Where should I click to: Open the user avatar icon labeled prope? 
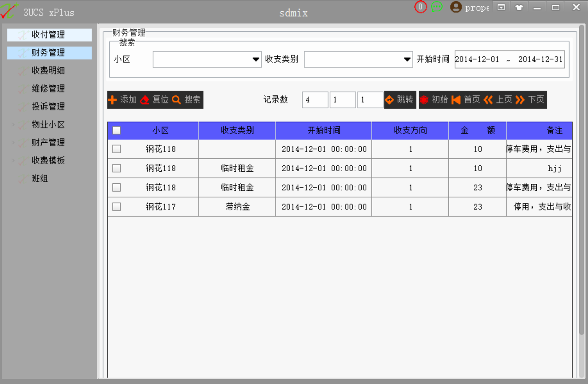(455, 7)
